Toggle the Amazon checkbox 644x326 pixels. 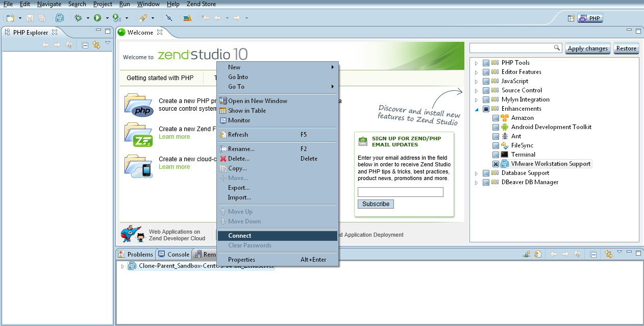496,118
